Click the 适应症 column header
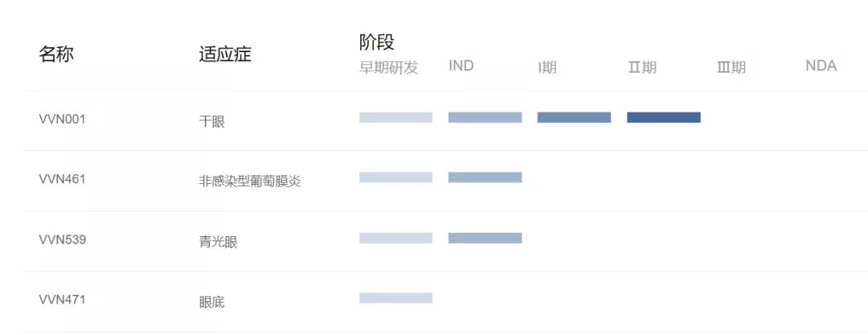 click(x=225, y=55)
